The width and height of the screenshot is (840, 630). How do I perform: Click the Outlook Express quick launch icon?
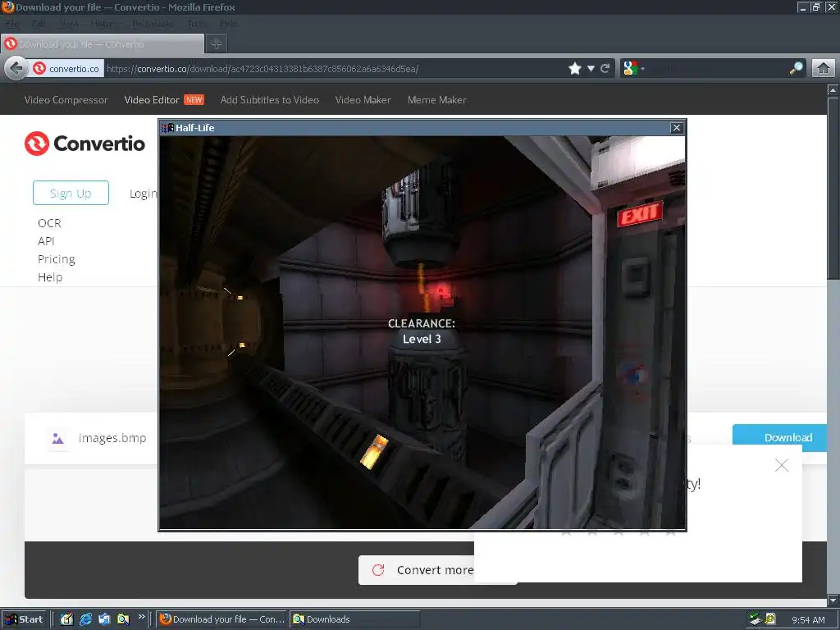(x=104, y=619)
